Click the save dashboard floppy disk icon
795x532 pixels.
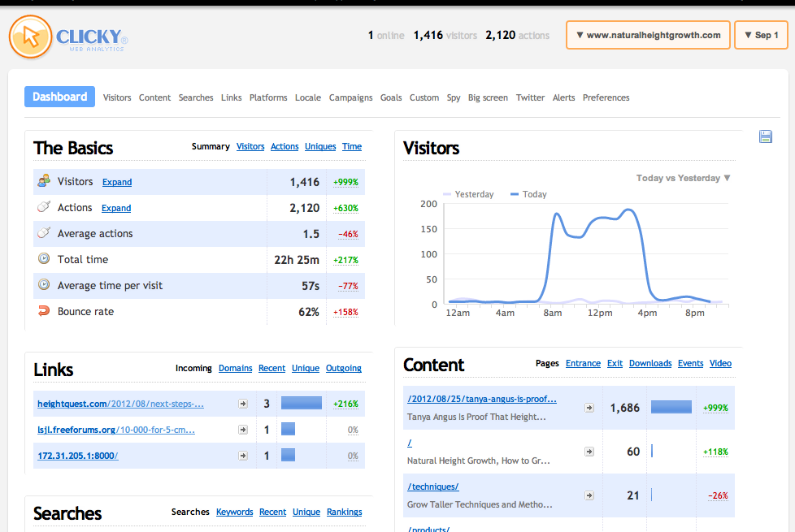[766, 136]
